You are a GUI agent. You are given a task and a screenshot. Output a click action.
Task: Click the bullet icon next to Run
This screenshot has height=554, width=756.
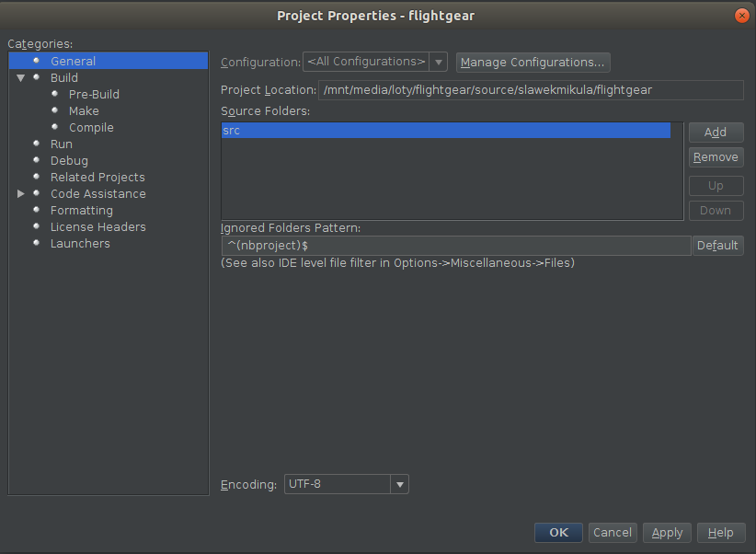(x=36, y=144)
